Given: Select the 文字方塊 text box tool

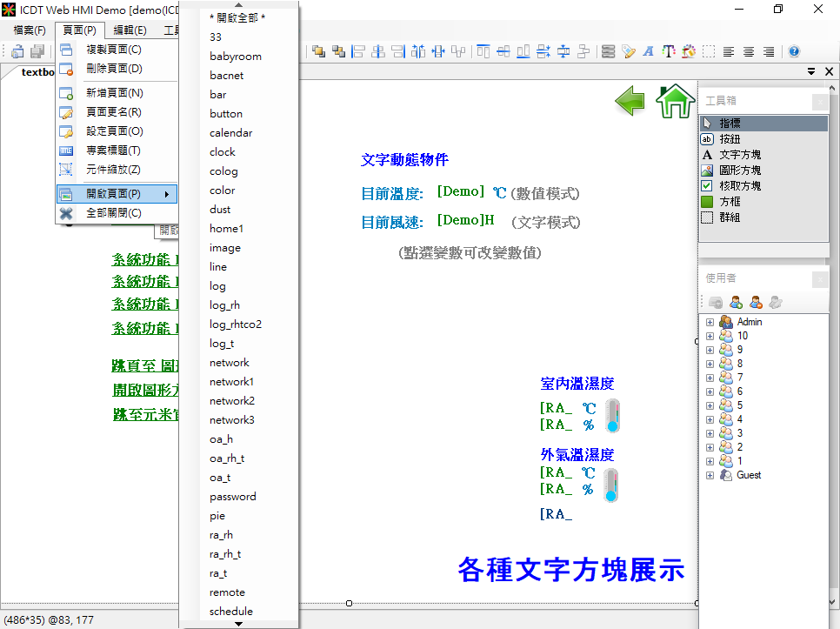Looking at the screenshot, I should click(739, 155).
